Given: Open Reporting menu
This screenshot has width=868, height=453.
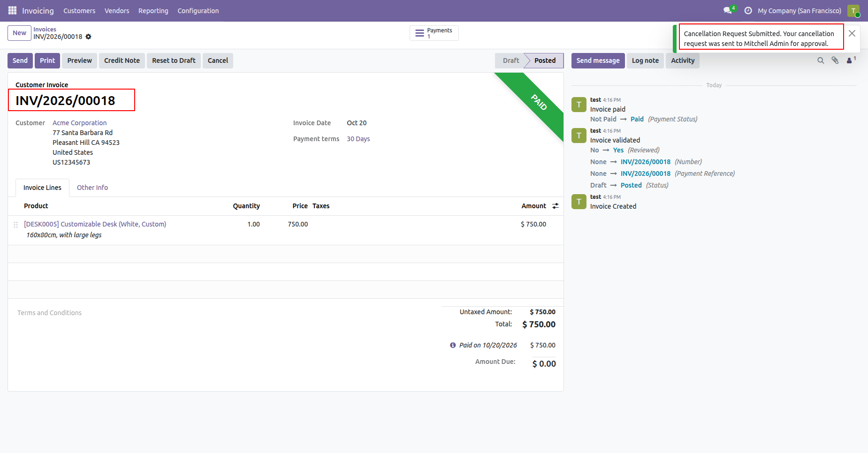Looking at the screenshot, I should tap(153, 11).
